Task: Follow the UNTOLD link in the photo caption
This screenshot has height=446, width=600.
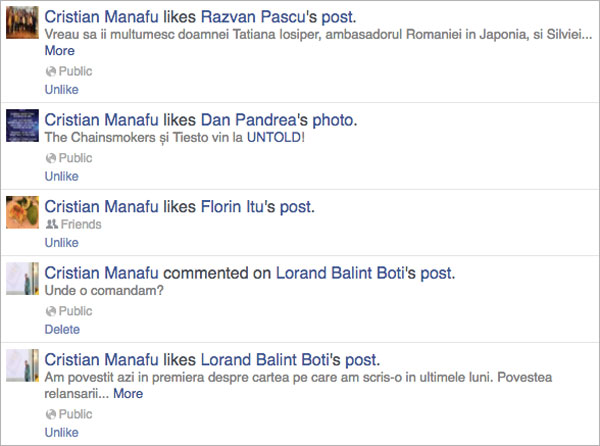Action: 274,137
